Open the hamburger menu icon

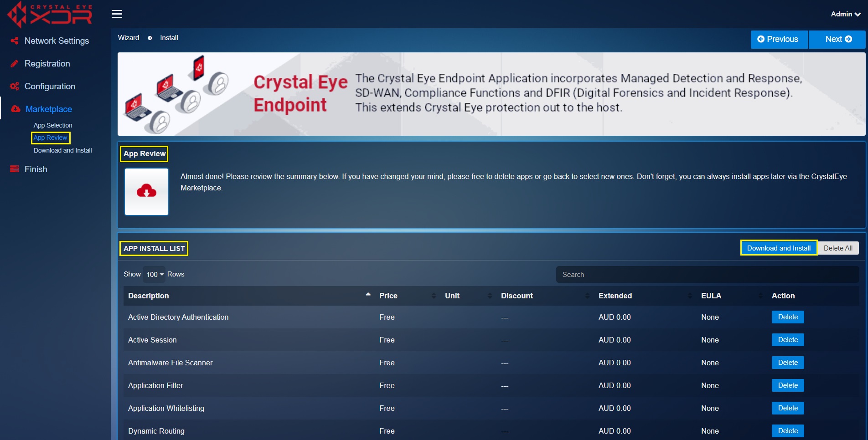117,14
